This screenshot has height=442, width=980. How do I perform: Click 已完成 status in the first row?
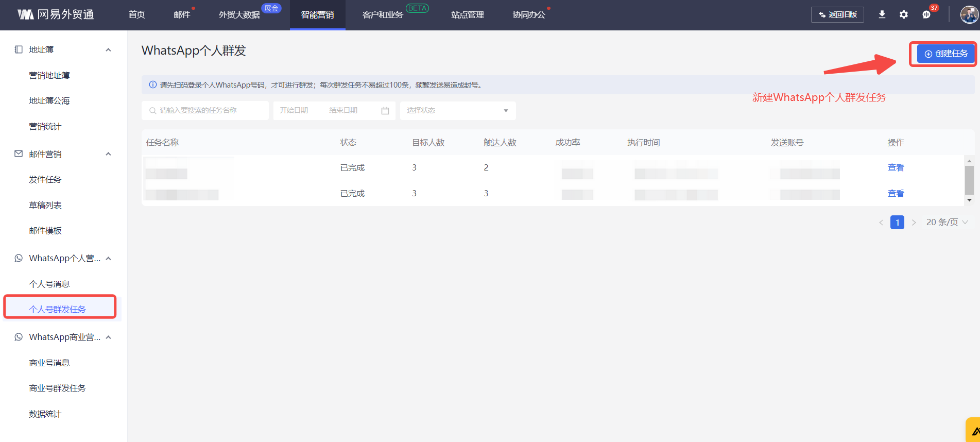(352, 167)
